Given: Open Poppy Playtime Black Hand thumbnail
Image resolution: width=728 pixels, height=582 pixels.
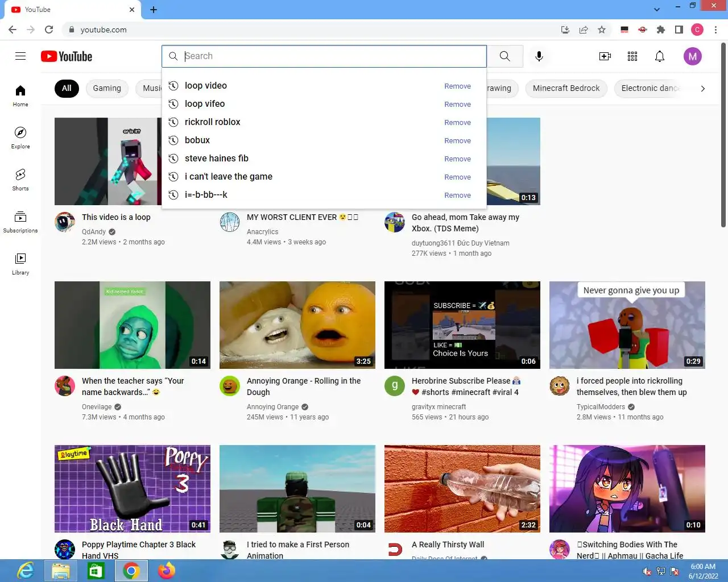Looking at the screenshot, I should point(133,489).
